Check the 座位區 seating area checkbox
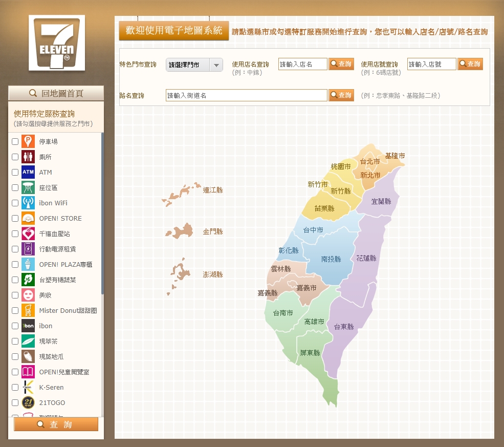 click(15, 188)
